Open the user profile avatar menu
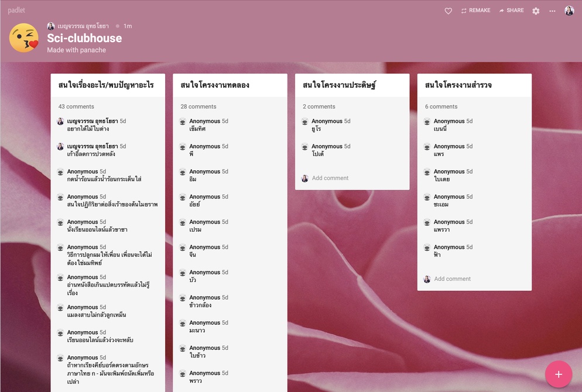 tap(569, 11)
